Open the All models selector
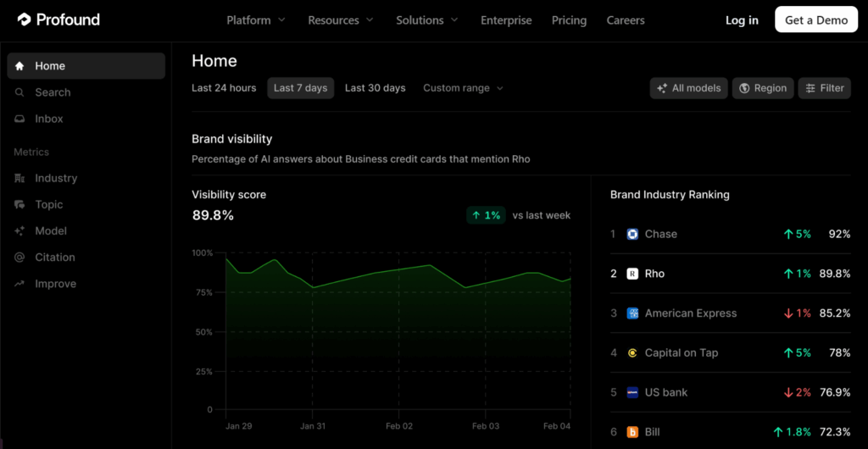Image resolution: width=868 pixels, height=449 pixels. (x=688, y=88)
